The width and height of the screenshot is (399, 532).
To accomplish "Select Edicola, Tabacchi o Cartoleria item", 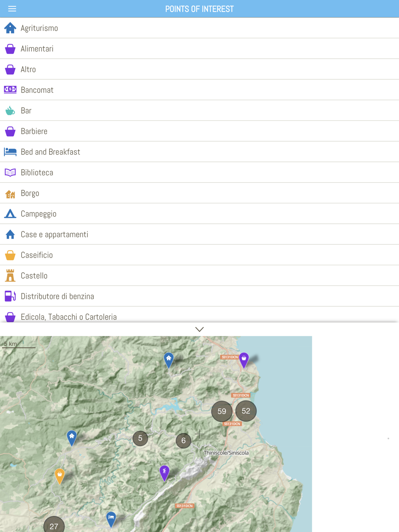I will point(69,317).
